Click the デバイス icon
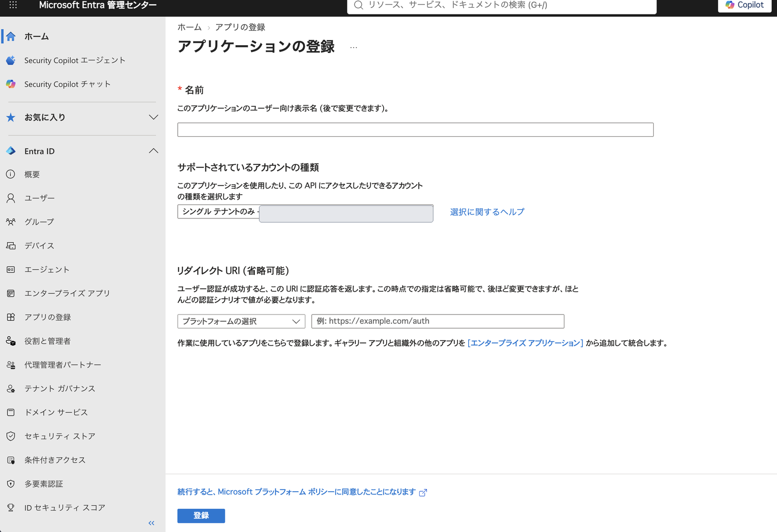This screenshot has width=777, height=532. (x=11, y=246)
